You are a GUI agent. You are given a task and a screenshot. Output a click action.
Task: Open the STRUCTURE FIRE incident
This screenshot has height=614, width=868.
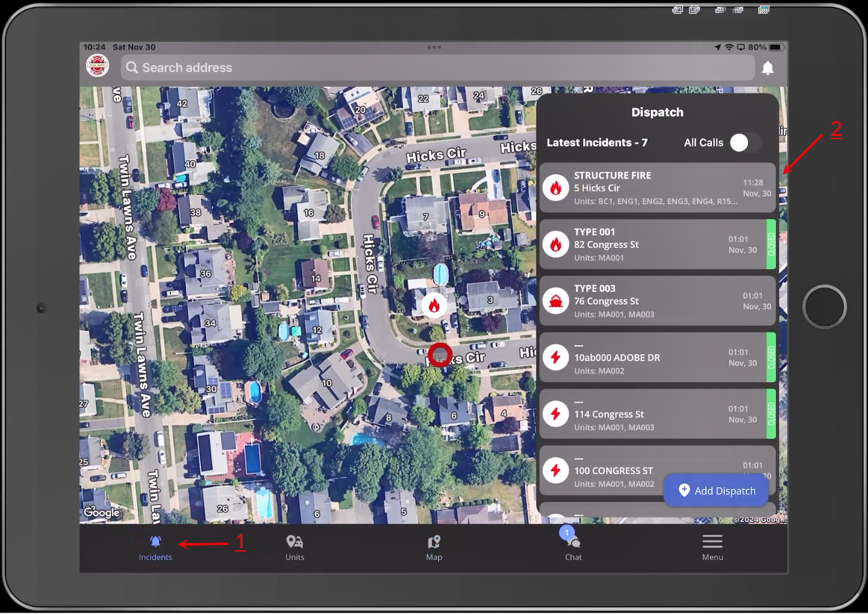click(x=657, y=187)
